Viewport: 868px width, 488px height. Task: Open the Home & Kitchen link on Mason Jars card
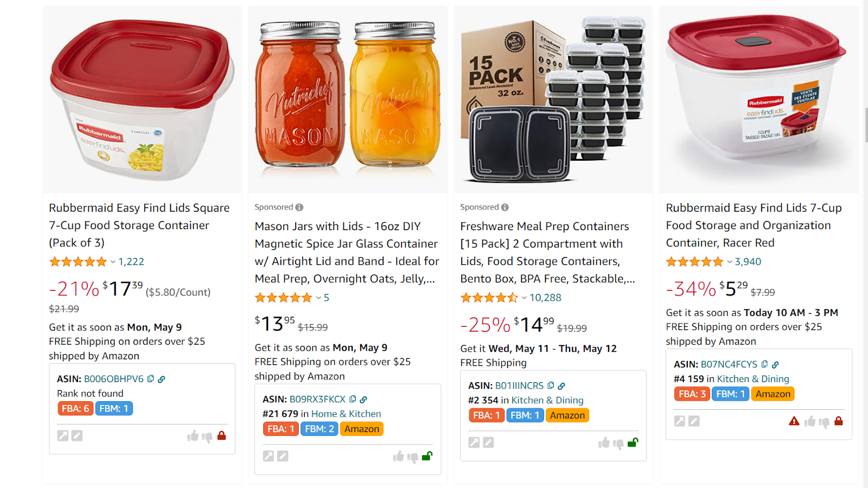(346, 413)
